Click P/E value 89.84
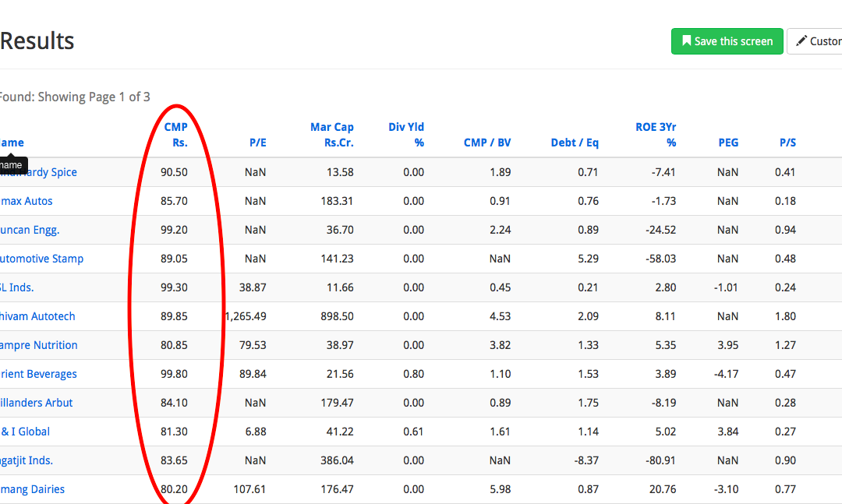Screen dimensions: 842x504 (253, 374)
